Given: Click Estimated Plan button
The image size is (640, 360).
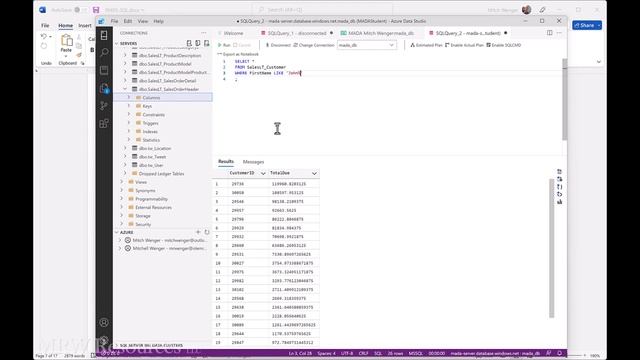Looking at the screenshot, I should tap(426, 45).
